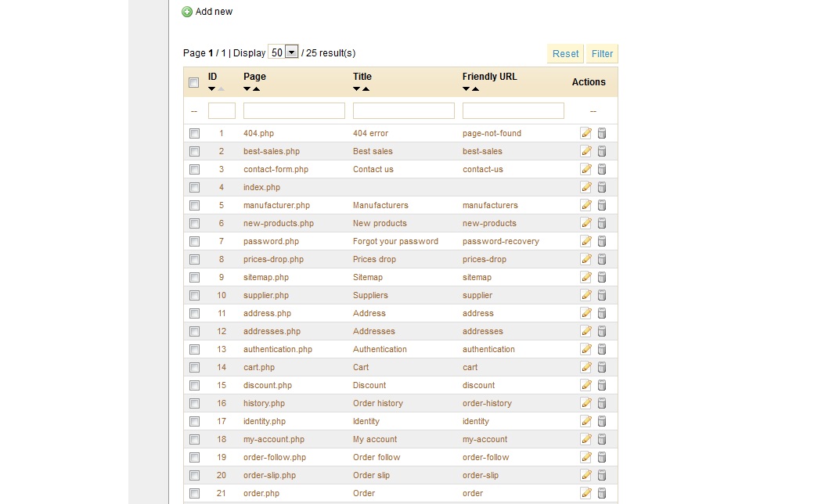This screenshot has width=825, height=504.
Task: Delete the my-account.php row
Action: pos(602,439)
